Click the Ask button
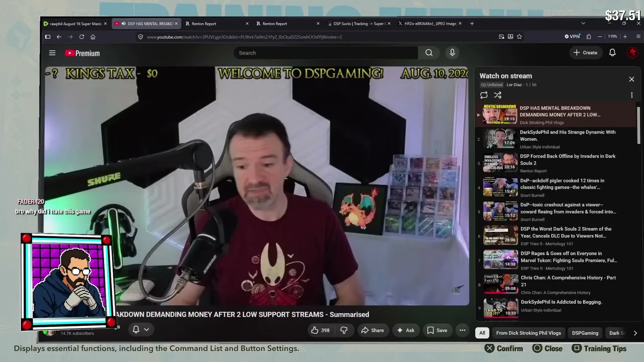 click(x=406, y=330)
